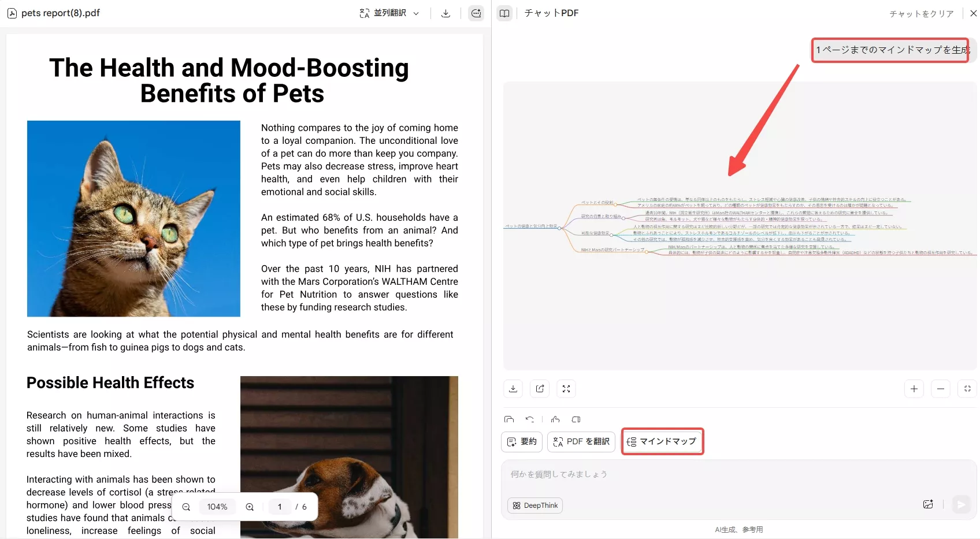The width and height of the screenshot is (980, 539).
Task: Click the paragraph starting 'Research on human-animal'
Action: pyautogui.click(x=121, y=434)
